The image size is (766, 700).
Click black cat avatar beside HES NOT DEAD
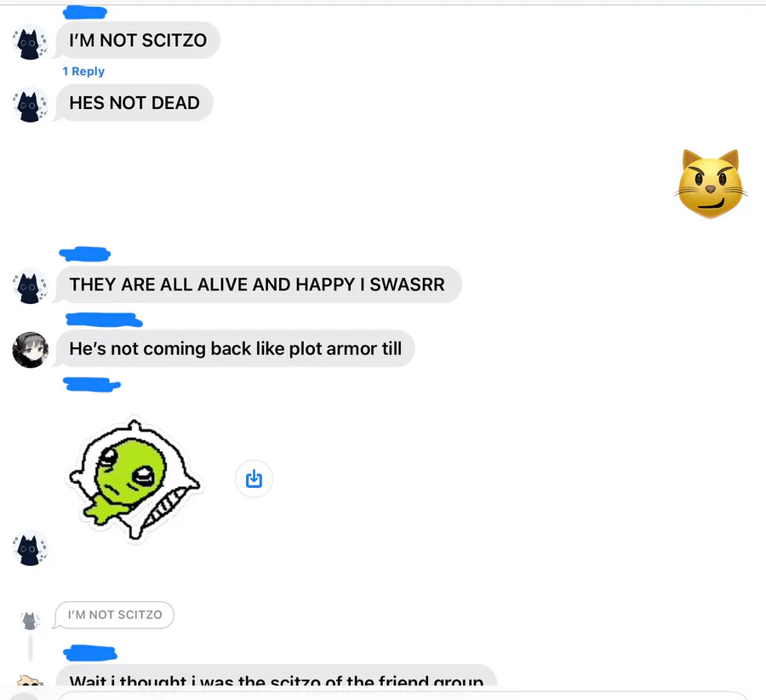coord(31,106)
